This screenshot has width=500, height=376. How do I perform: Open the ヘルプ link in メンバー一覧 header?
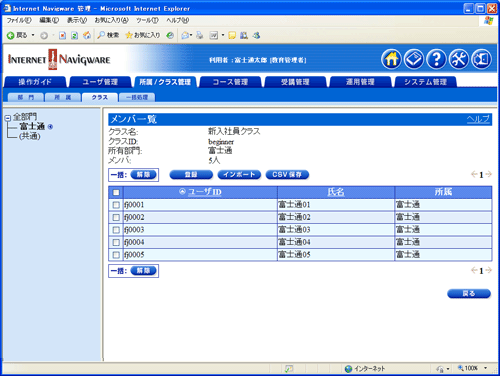pos(478,119)
